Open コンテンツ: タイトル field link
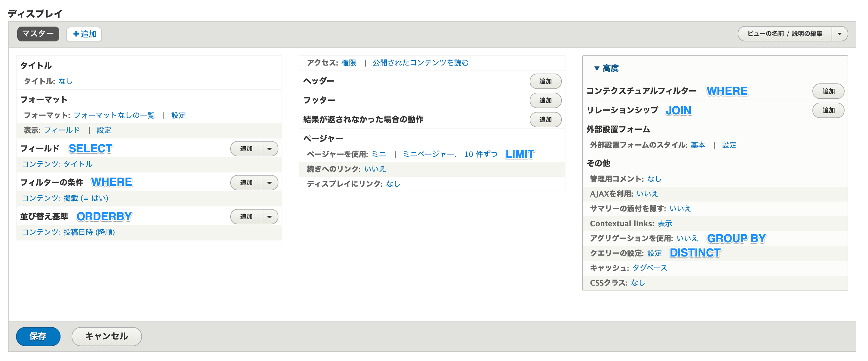The height and width of the screenshot is (361, 868). point(57,164)
